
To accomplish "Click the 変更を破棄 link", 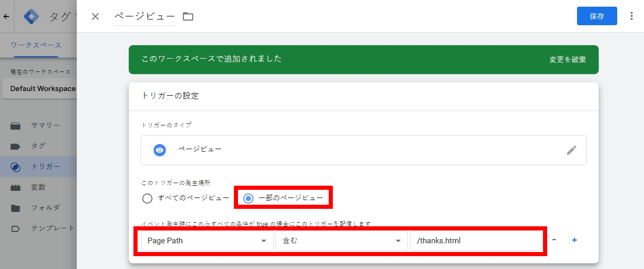I will tap(567, 59).
